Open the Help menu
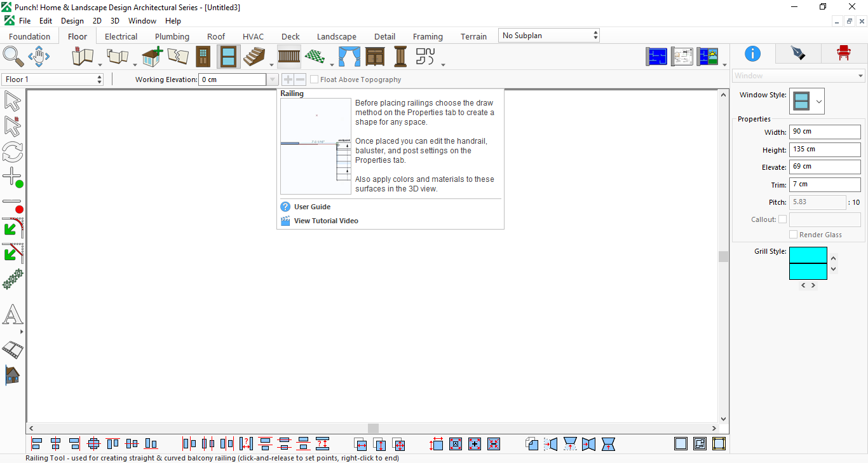 [x=173, y=21]
